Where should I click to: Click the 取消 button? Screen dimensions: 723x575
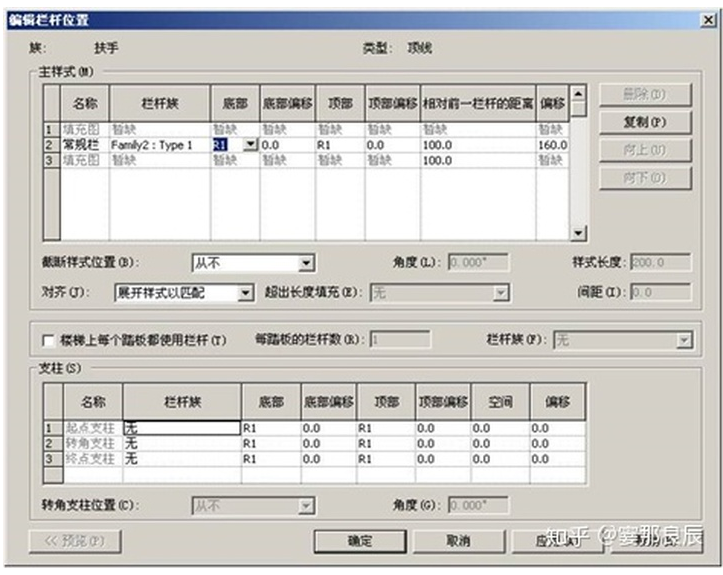(458, 541)
